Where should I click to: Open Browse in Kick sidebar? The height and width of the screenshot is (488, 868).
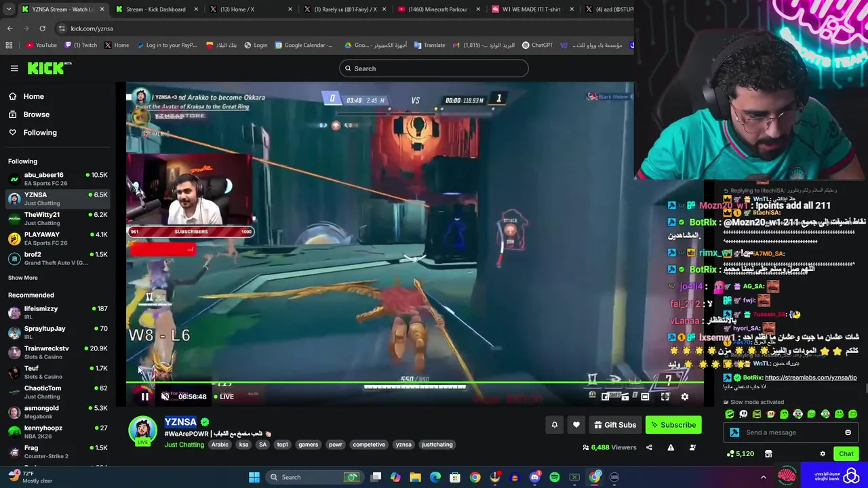tap(36, 115)
